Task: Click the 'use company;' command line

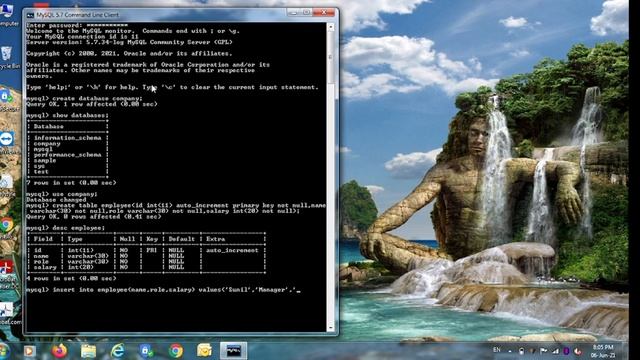Action: pos(62,194)
